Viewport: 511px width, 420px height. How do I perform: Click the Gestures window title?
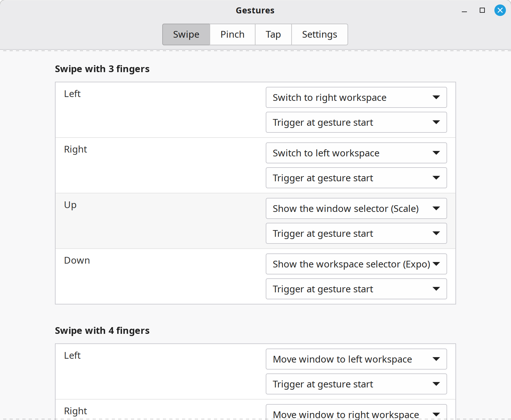255,11
